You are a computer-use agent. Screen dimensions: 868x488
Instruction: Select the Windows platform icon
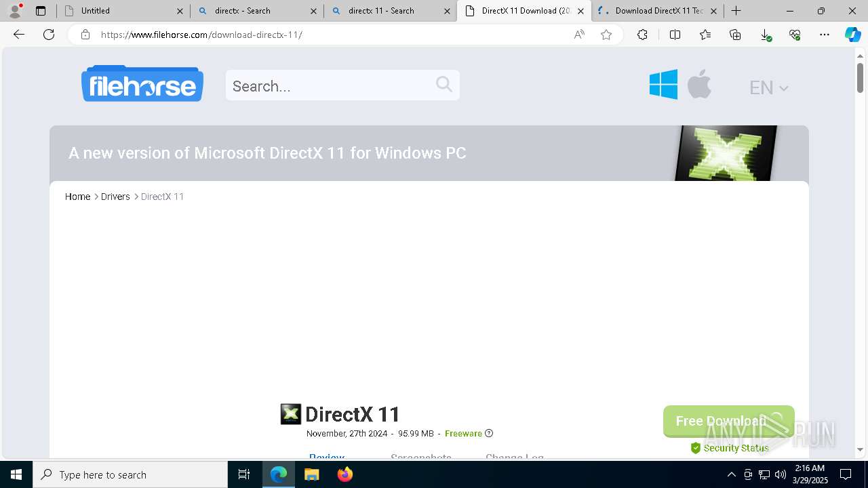click(663, 85)
